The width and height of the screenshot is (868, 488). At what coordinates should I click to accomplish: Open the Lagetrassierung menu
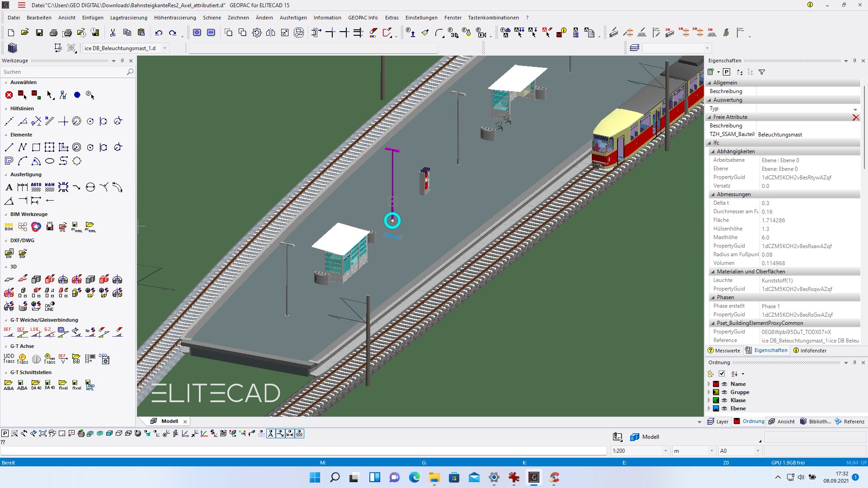coord(128,18)
